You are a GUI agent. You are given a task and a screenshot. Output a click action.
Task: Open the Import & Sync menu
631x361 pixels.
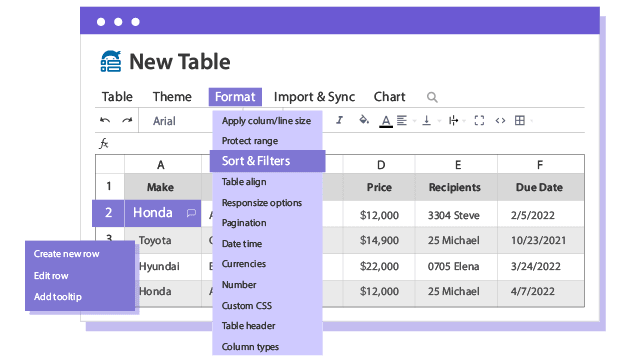pyautogui.click(x=314, y=97)
